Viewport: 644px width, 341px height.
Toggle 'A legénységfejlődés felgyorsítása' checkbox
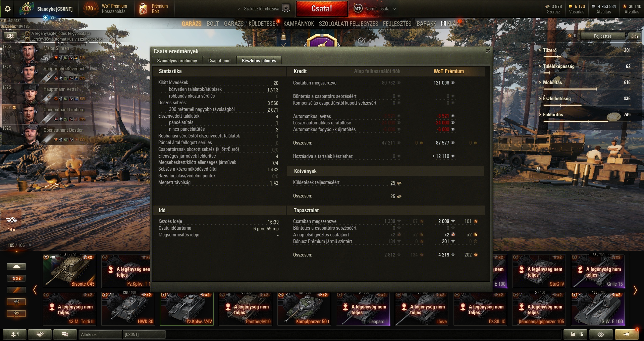pos(28,34)
